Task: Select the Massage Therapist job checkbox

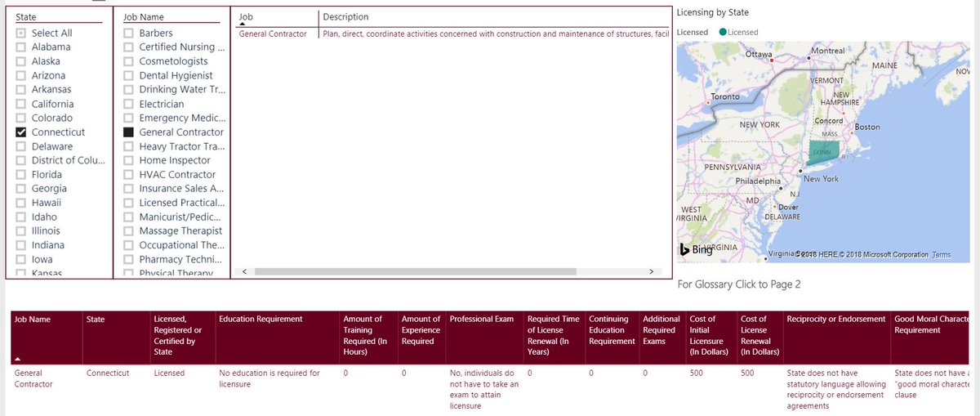Action: (x=128, y=230)
